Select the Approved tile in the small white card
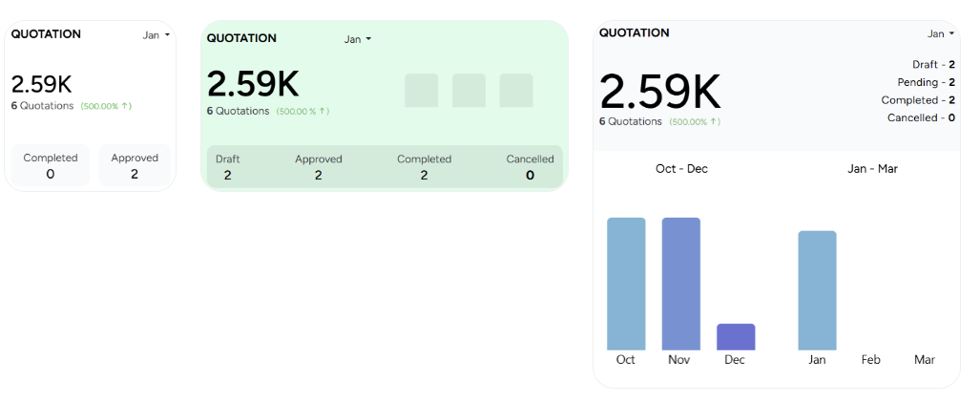 (135, 165)
